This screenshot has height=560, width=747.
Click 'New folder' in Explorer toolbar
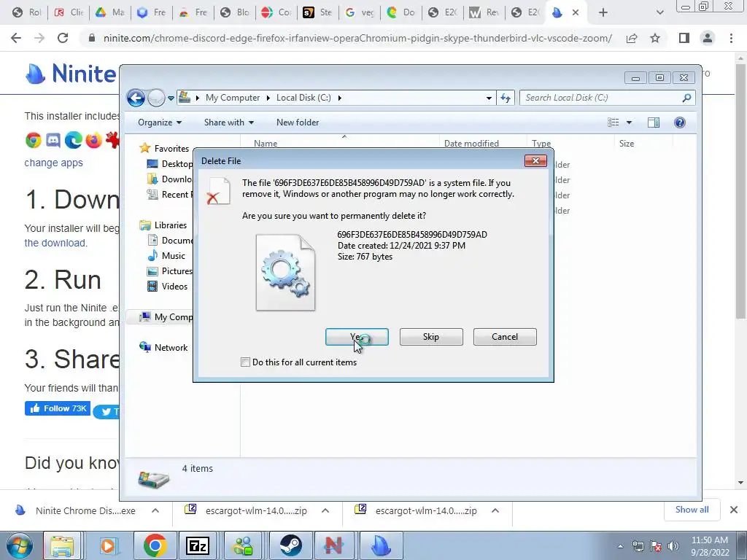coord(298,122)
